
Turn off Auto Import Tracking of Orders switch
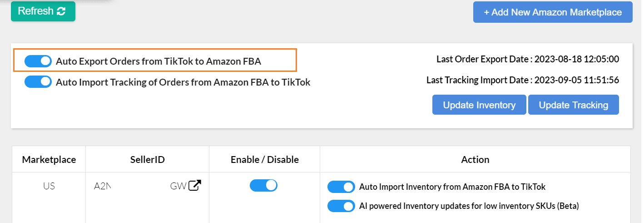[x=38, y=82]
